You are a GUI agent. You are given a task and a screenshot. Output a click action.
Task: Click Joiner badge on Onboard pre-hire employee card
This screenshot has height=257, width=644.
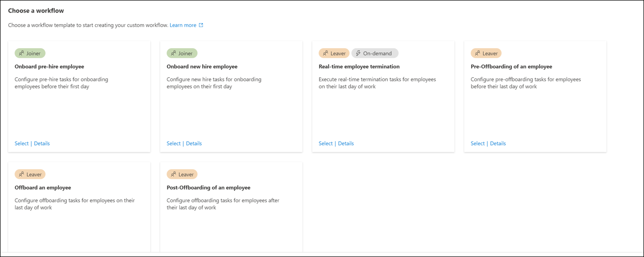tap(30, 53)
